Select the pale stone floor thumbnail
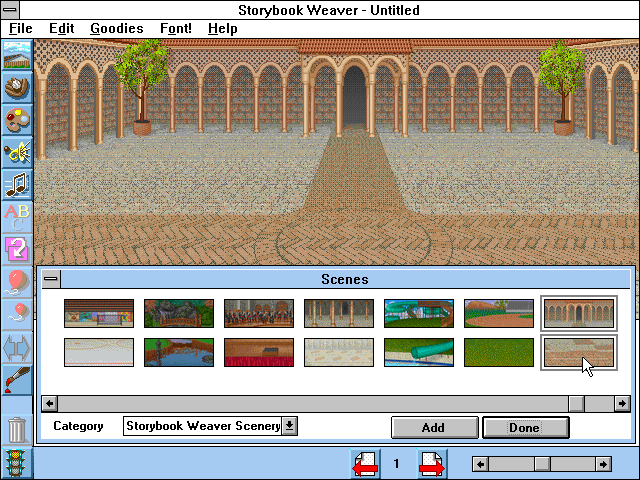The width and height of the screenshot is (640, 480). (x=339, y=352)
